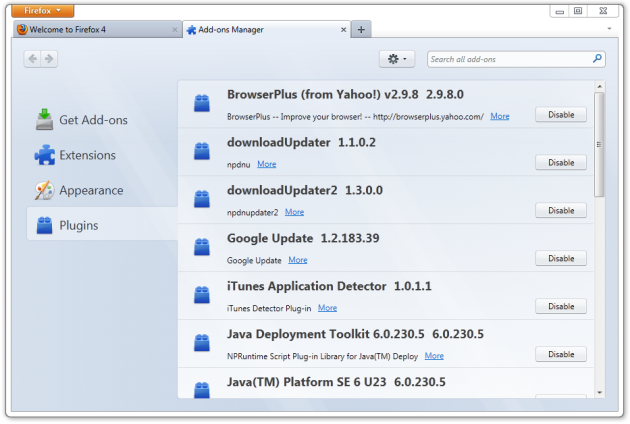Viewport: 630px width, 424px height.
Task: Click the downloadUpdater 1.1.0.2 brick icon
Action: (x=202, y=151)
